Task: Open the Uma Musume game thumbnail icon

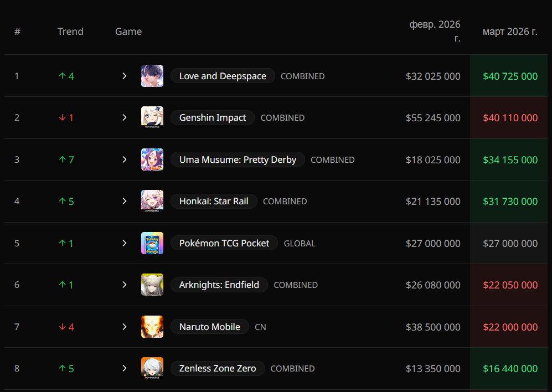Action: (x=152, y=159)
